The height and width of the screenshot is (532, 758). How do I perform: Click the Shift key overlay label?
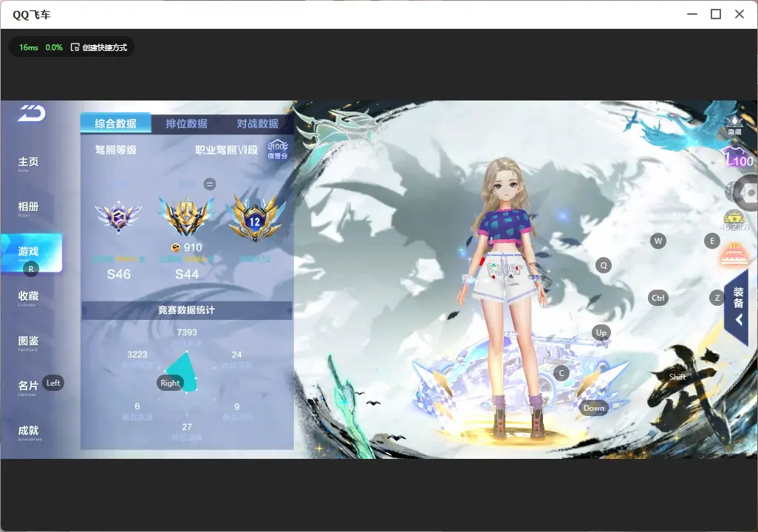(x=677, y=377)
